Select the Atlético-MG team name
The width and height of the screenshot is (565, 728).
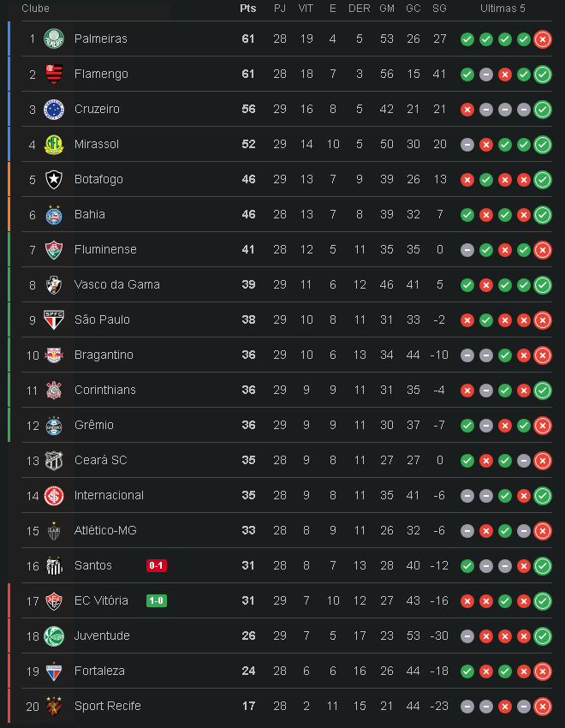click(105, 530)
